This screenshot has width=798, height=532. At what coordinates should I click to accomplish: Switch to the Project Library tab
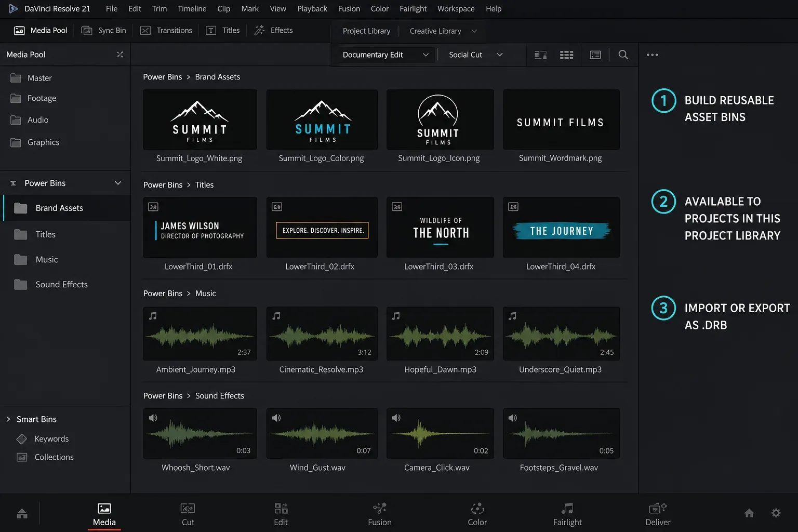(x=366, y=31)
